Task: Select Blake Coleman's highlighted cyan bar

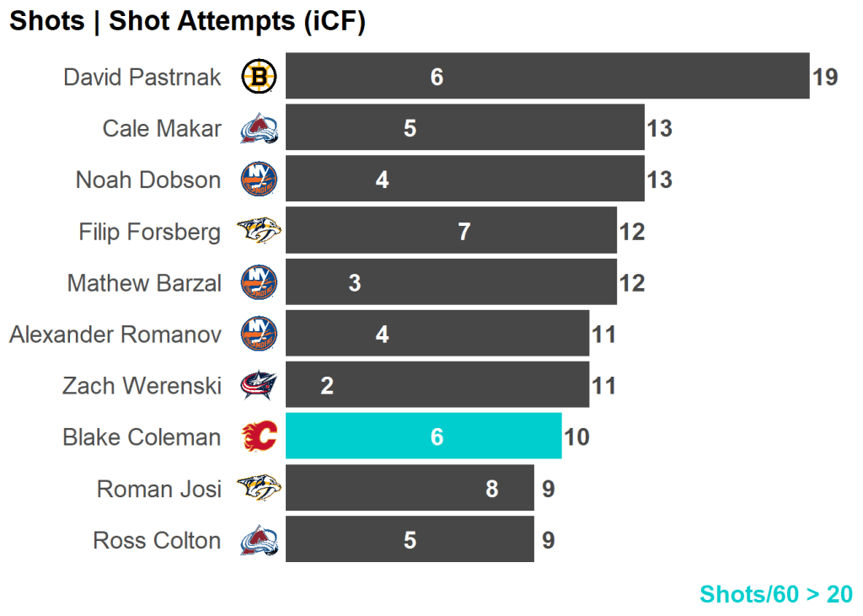Action: coord(423,437)
